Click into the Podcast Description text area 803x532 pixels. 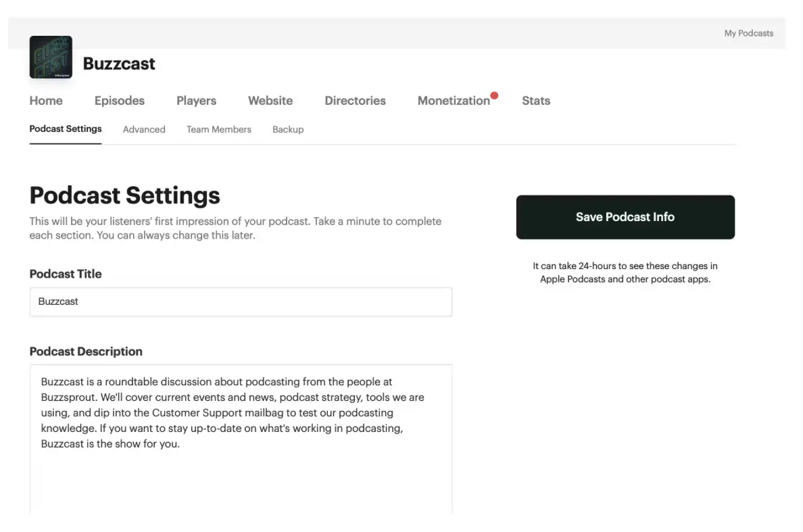point(241,439)
